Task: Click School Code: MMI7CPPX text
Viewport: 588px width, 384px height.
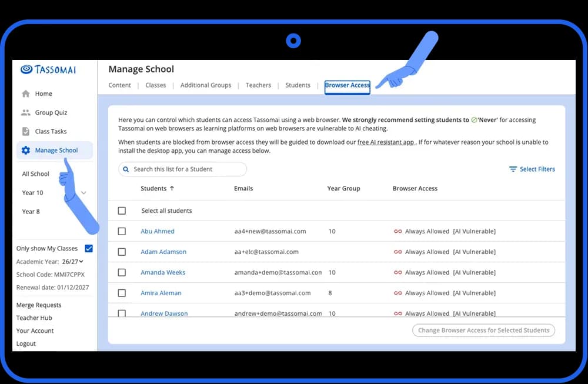Action: click(x=50, y=275)
